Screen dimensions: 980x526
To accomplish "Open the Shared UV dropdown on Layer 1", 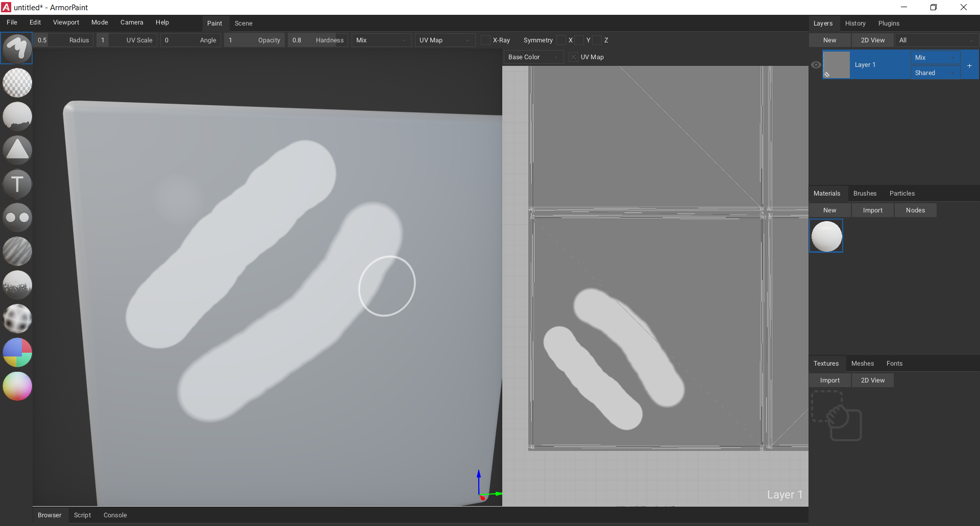I will 935,73.
